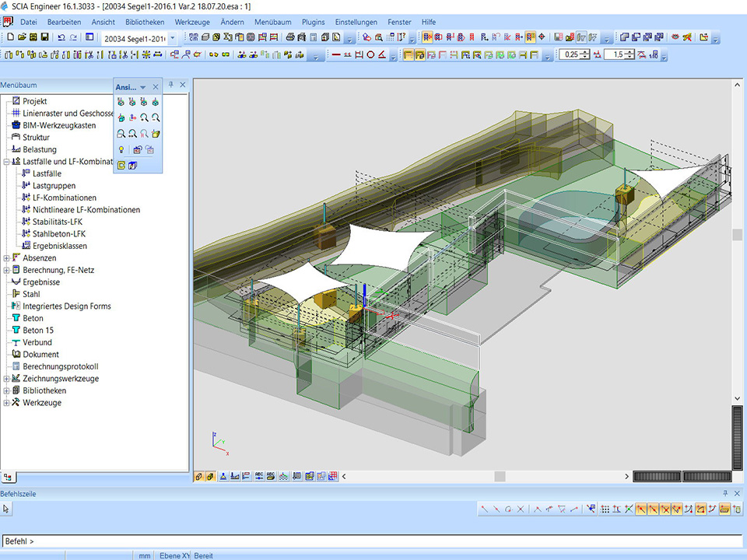Open Berechnungsprotokoll in the tree
This screenshot has width=747, height=560.
pyautogui.click(x=60, y=366)
